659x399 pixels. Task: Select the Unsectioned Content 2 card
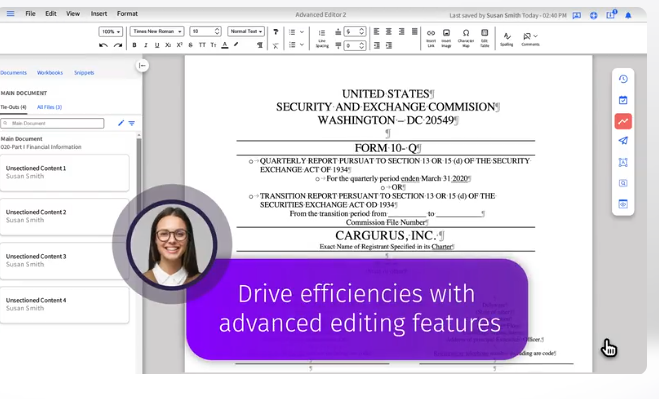tap(65, 217)
